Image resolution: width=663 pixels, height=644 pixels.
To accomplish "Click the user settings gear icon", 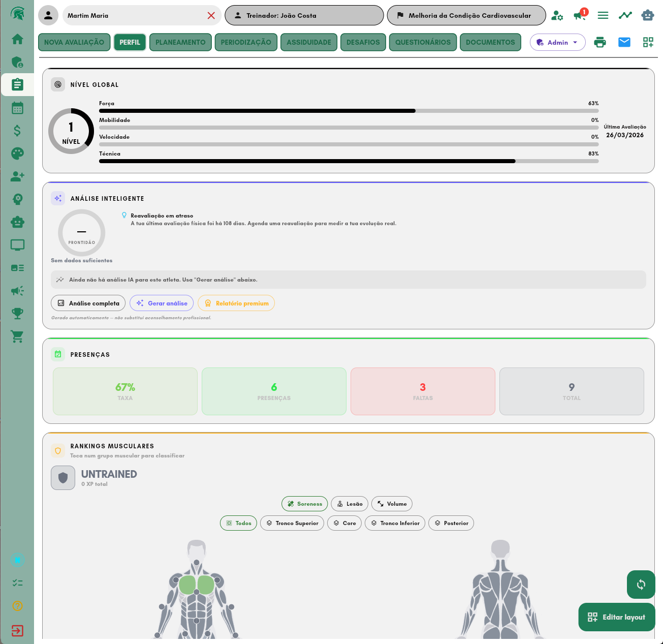I will pyautogui.click(x=557, y=15).
